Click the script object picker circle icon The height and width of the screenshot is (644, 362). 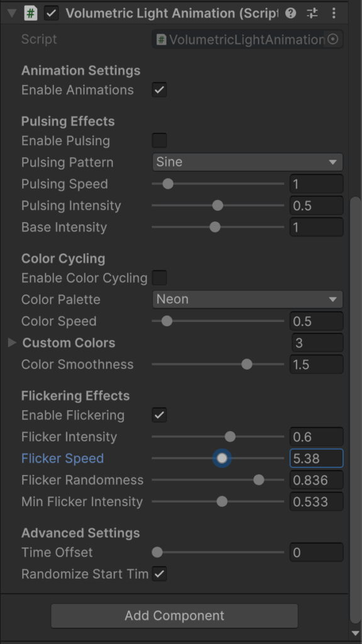click(x=333, y=40)
